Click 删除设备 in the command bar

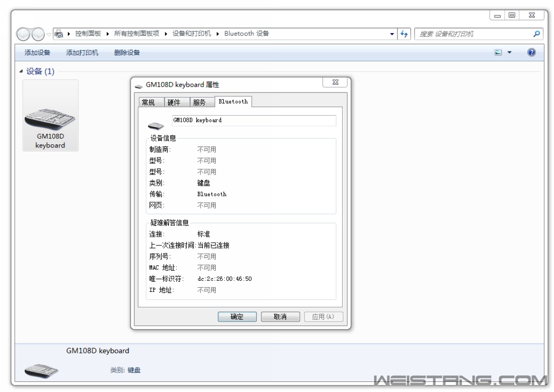(x=127, y=53)
